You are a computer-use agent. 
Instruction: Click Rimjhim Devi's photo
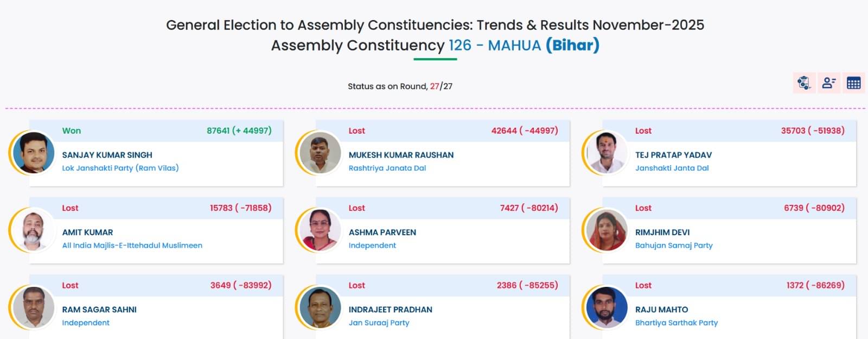click(x=607, y=230)
